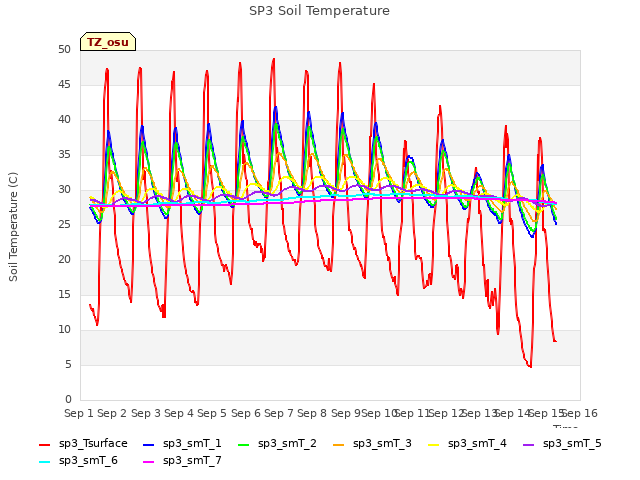
Task: Toggle sp3_smT_4 legend entry
Action: point(467,443)
